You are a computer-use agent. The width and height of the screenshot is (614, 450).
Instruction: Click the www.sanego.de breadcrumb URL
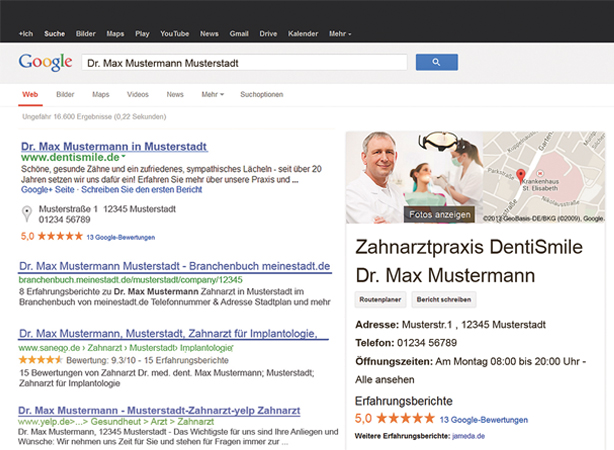coord(126,348)
